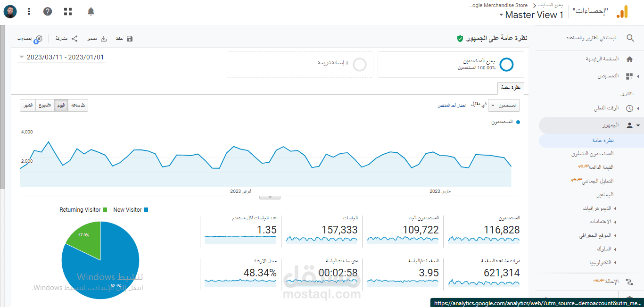Click the الوقت الفعلي (Realtime) clock icon
Image resolution: width=644 pixels, height=307 pixels.
(629, 108)
